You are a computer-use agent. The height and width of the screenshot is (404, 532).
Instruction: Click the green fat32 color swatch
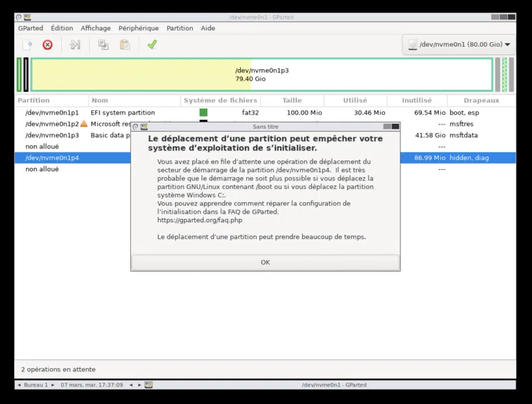tap(203, 112)
